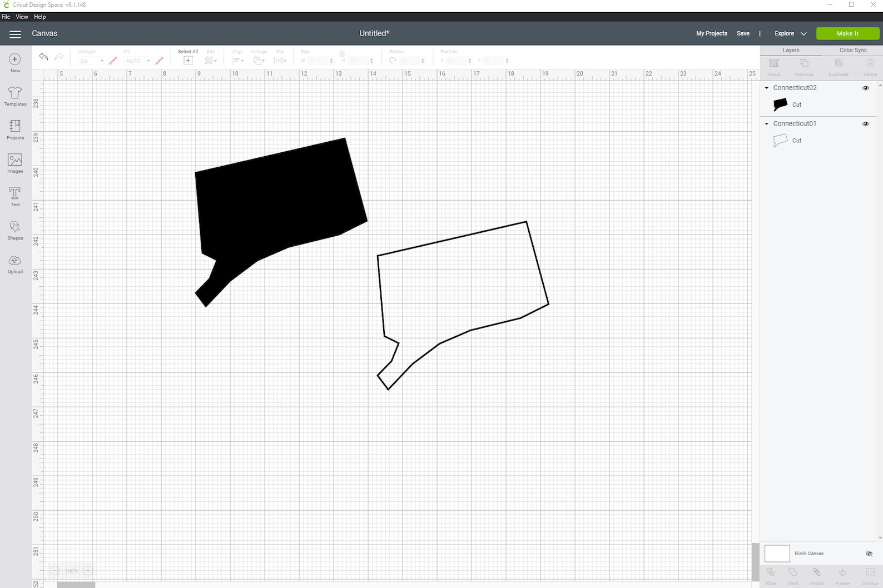Image resolution: width=883 pixels, height=588 pixels.
Task: Collapse the Connecticut02 layer group
Action: (767, 88)
